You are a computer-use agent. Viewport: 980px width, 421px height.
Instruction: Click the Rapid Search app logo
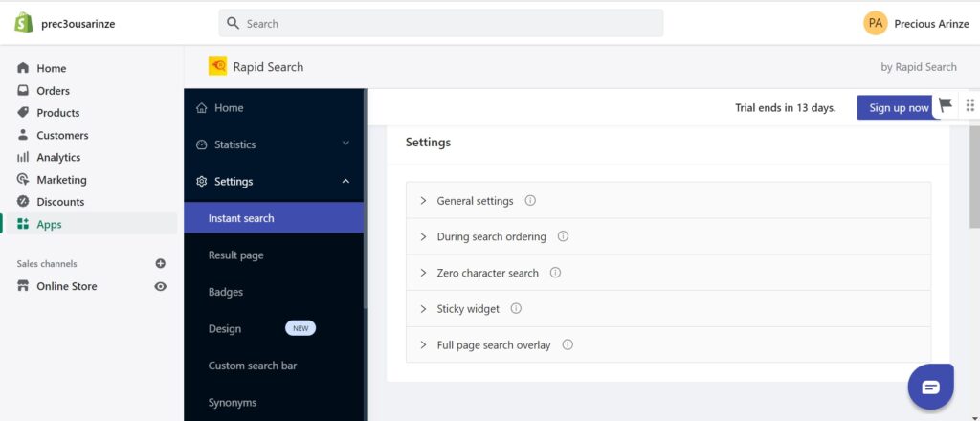pyautogui.click(x=217, y=66)
